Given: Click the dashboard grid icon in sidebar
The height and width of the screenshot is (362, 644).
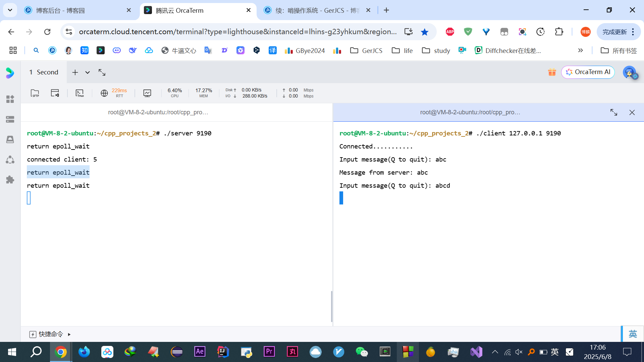Looking at the screenshot, I should point(10,99).
